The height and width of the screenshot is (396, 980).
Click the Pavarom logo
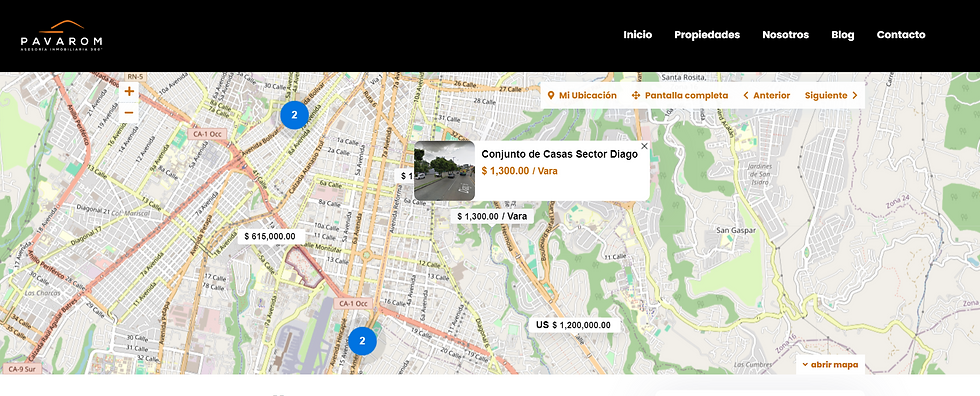pyautogui.click(x=61, y=35)
